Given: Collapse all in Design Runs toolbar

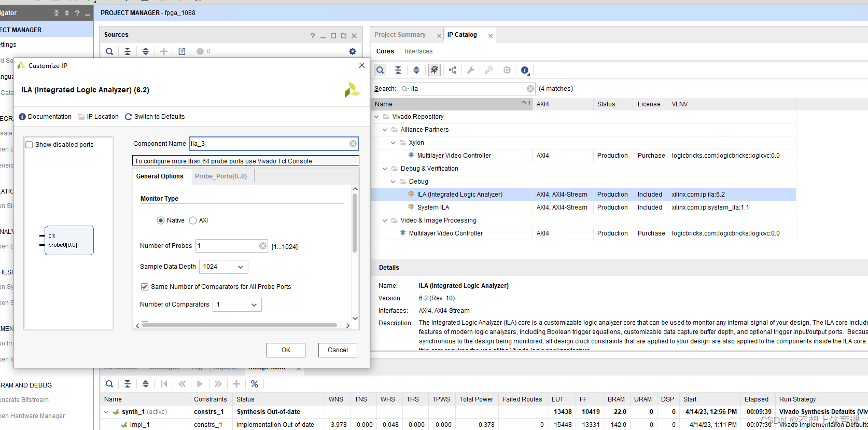Looking at the screenshot, I should click(128, 384).
